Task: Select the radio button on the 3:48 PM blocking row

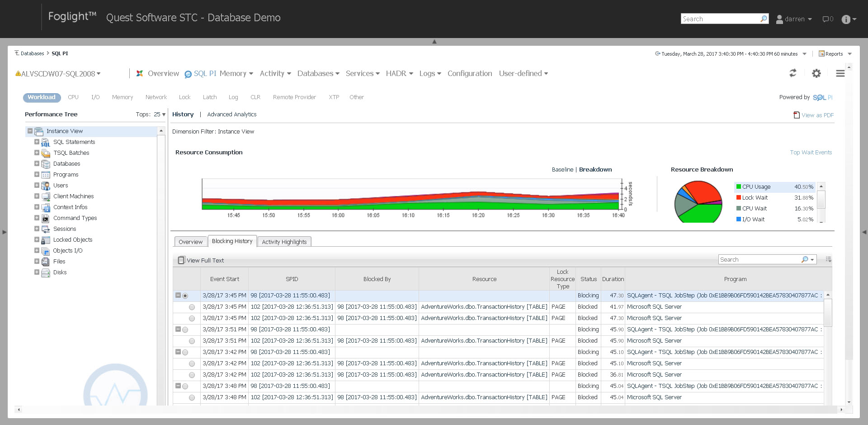Action: (185, 386)
